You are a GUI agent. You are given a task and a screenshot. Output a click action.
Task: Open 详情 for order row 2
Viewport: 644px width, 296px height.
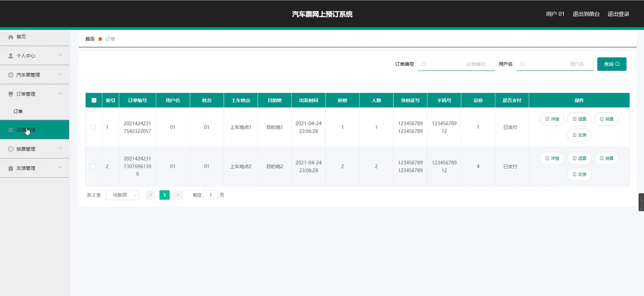tap(552, 158)
